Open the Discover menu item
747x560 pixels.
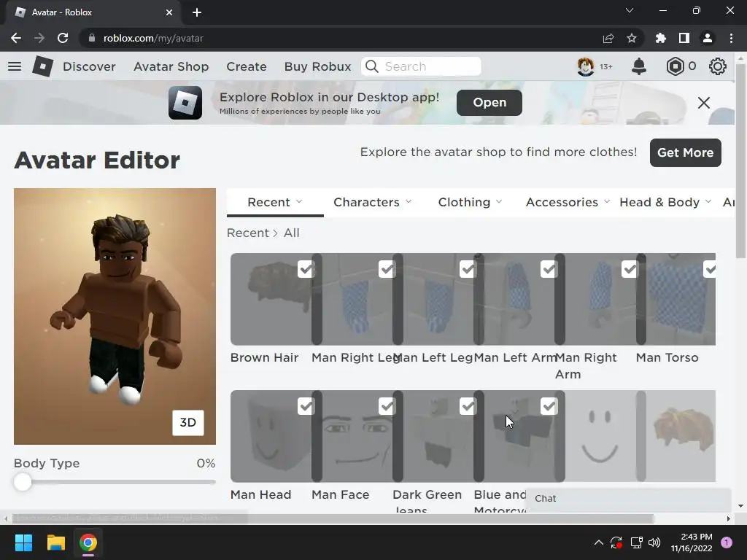[89, 66]
